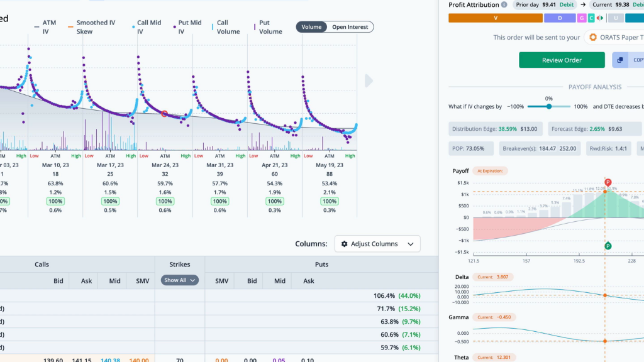Click the IV change slider handle
Viewport: 644px width, 362px height.
[x=549, y=107]
